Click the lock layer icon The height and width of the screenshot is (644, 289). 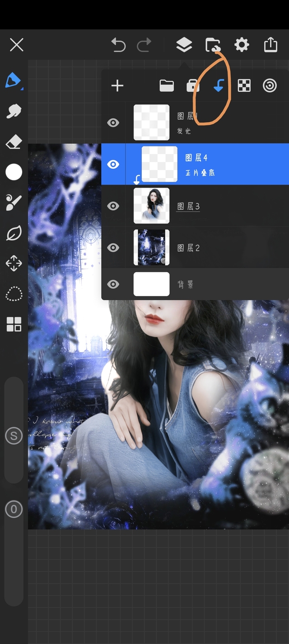point(193,85)
